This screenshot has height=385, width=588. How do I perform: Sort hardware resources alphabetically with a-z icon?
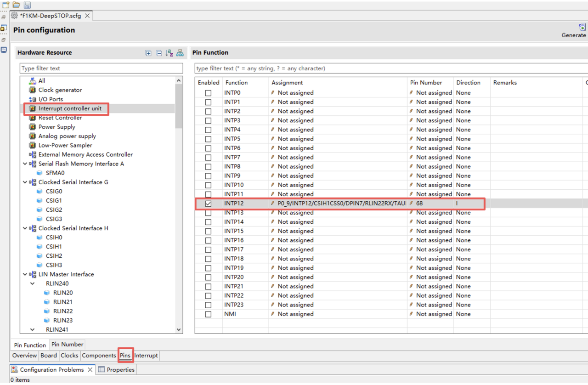169,53
